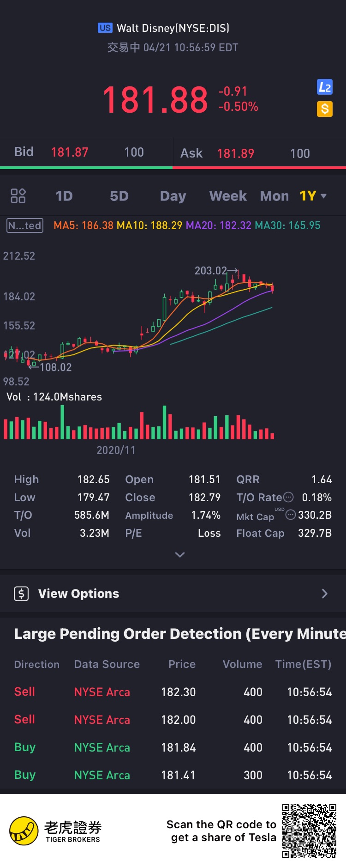The width and height of the screenshot is (346, 868).
Task: Switch to the Week chart tab
Action: (228, 196)
